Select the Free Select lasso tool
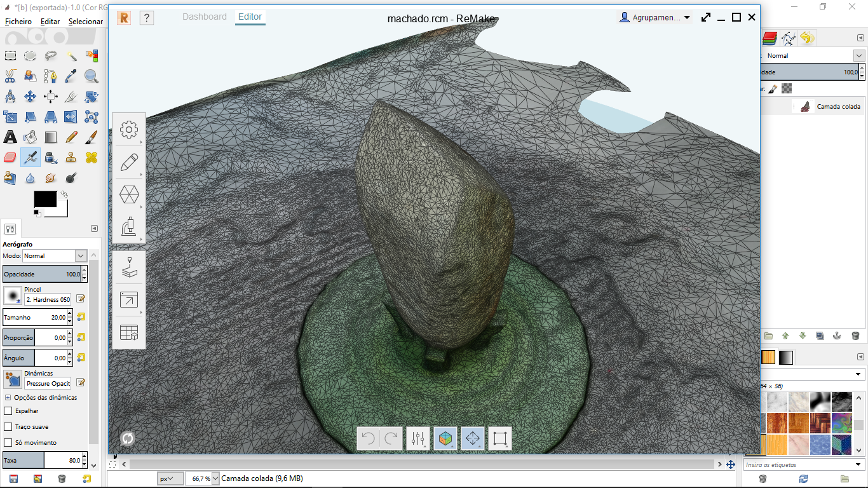This screenshot has height=488, width=868. coord(51,56)
